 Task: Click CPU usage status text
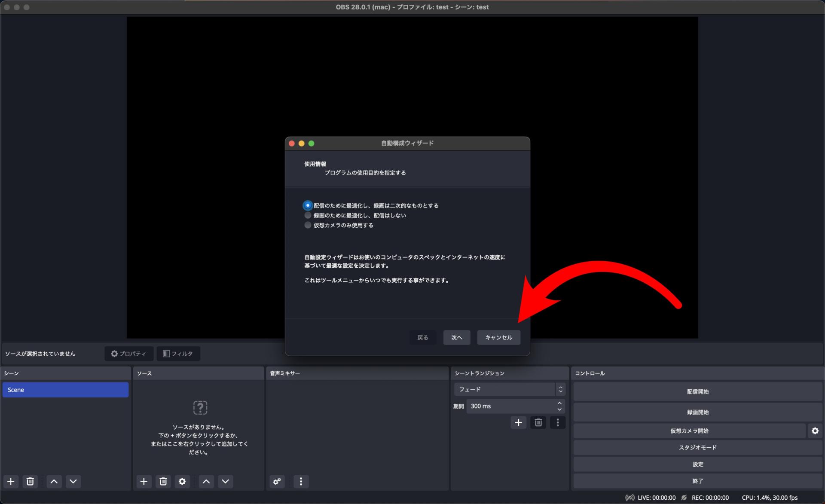coord(770,498)
